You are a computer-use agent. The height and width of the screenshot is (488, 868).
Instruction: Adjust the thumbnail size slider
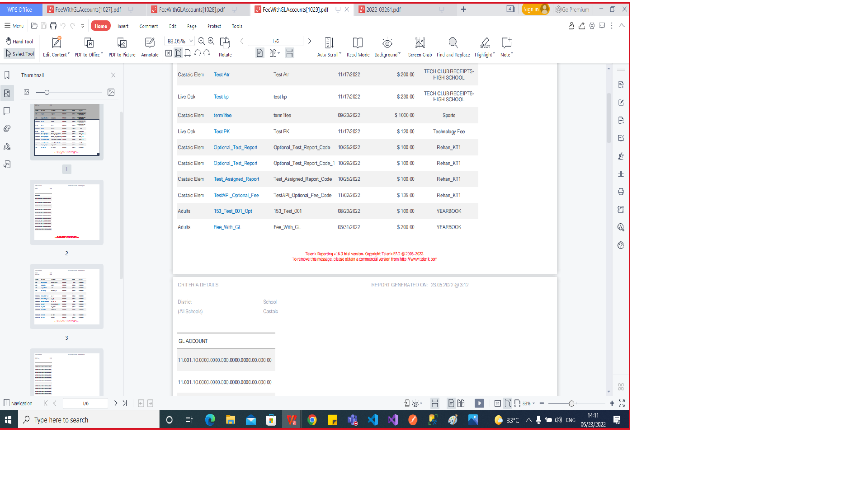47,92
